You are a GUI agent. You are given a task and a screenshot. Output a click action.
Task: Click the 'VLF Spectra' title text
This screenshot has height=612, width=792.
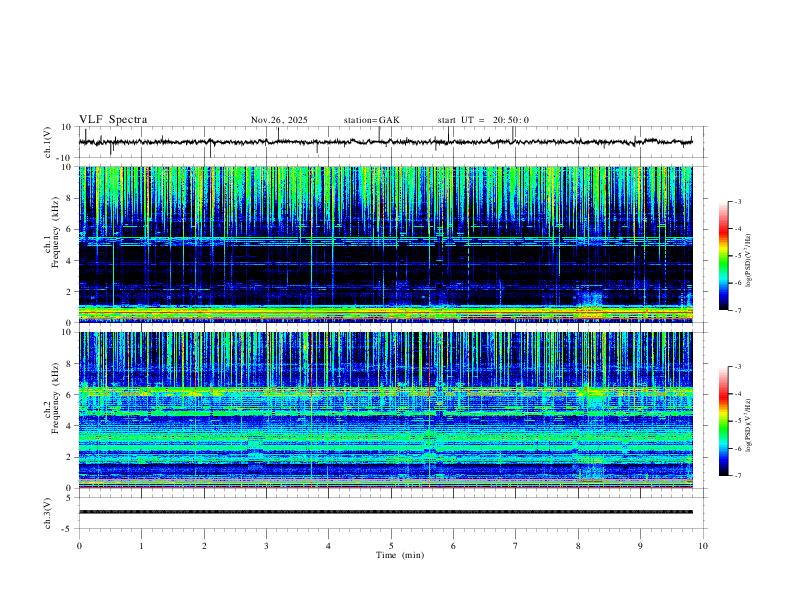(113, 120)
